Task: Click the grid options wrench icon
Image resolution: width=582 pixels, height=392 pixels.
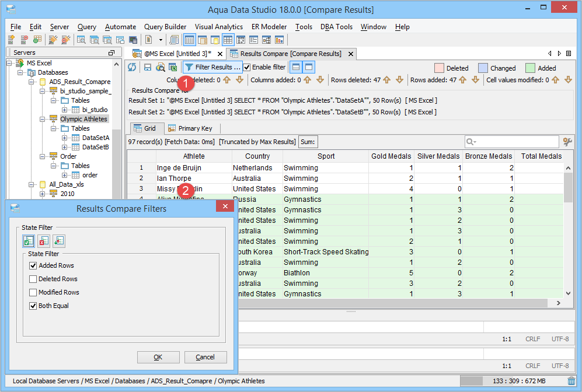Action: (567, 142)
